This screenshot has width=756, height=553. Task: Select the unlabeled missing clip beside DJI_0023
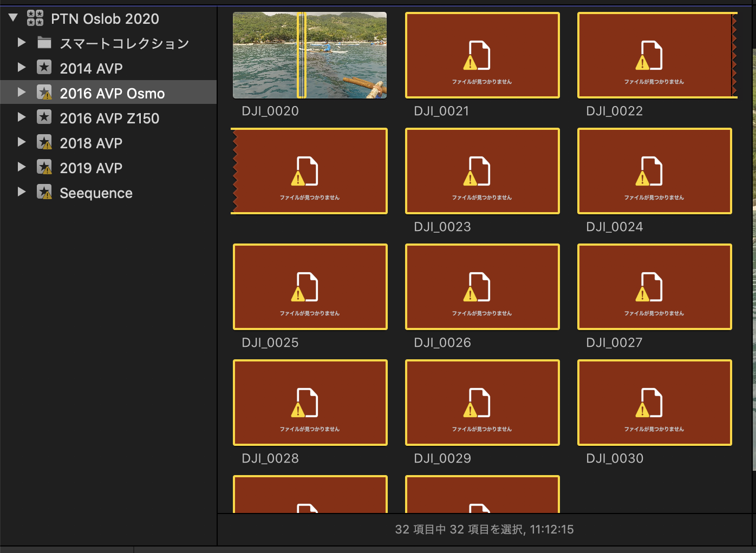pyautogui.click(x=310, y=171)
